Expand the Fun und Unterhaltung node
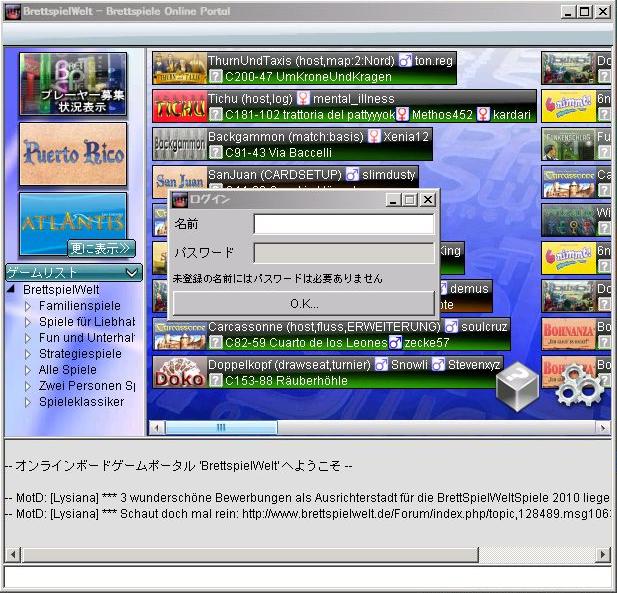This screenshot has height=593, width=617. [x=28, y=338]
